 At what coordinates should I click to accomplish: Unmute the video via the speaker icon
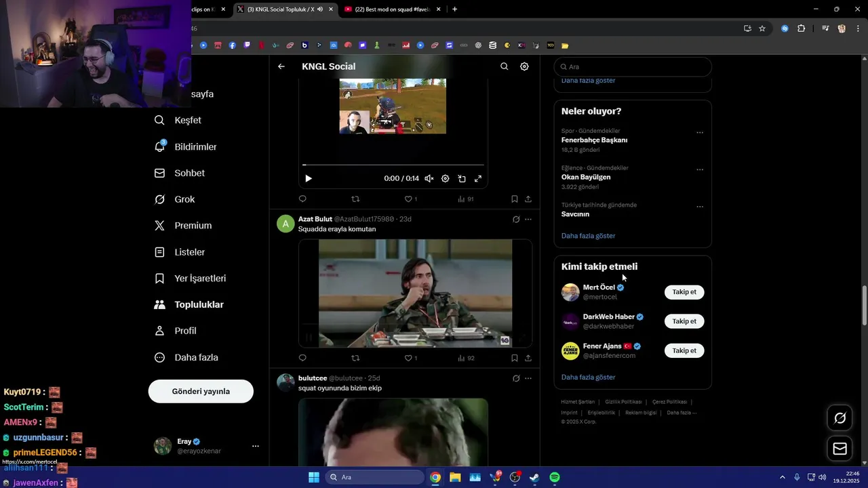coord(429,178)
